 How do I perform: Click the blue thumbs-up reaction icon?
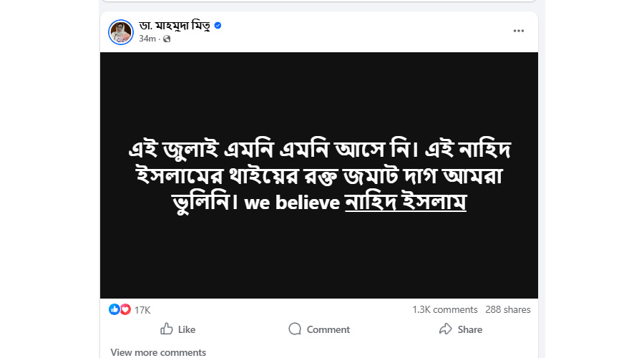[114, 309]
